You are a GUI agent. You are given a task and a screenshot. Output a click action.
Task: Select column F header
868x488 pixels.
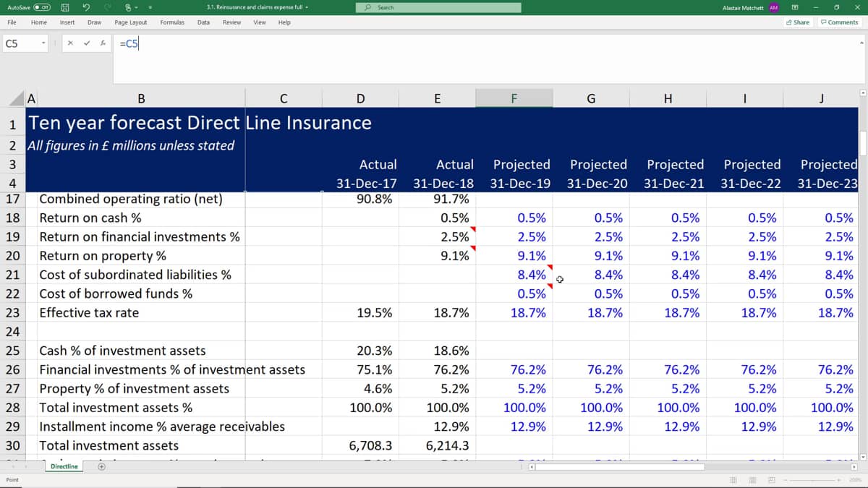[x=514, y=99]
